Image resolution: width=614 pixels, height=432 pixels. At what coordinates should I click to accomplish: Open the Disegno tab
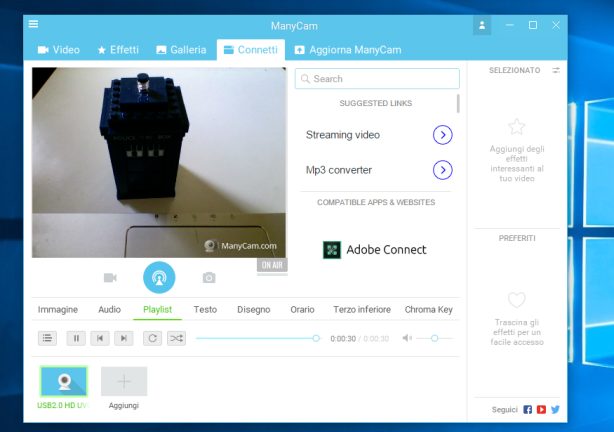(254, 309)
